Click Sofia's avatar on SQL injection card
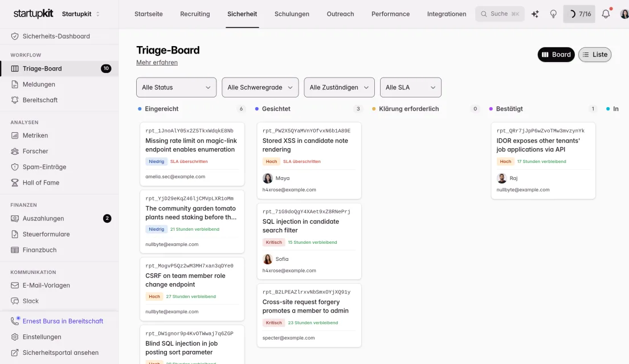629x364 pixels. 268,259
